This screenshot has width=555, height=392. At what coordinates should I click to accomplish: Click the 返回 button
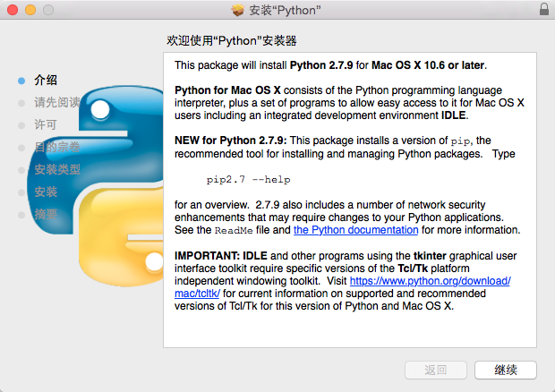[436, 370]
